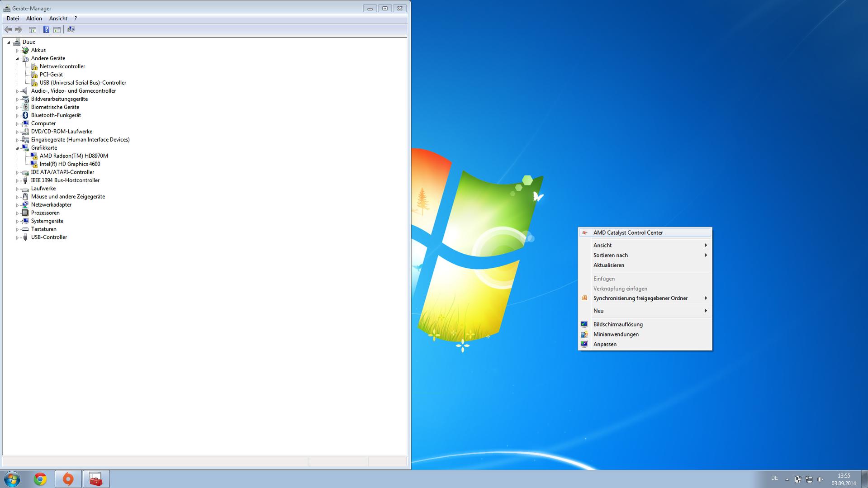868x488 pixels.
Task: Open Ansicht in the Geräte-Manager menu bar
Action: coord(58,19)
